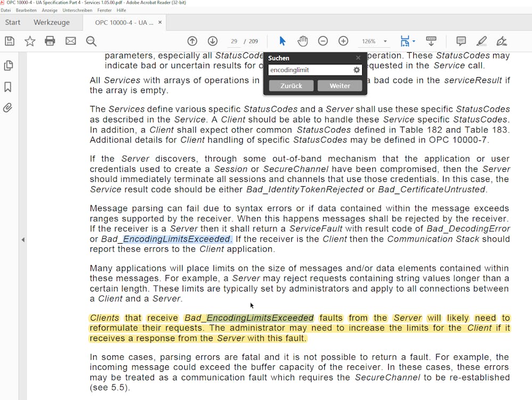Click the Weiter button in search
This screenshot has height=400, width=532.
[340, 86]
